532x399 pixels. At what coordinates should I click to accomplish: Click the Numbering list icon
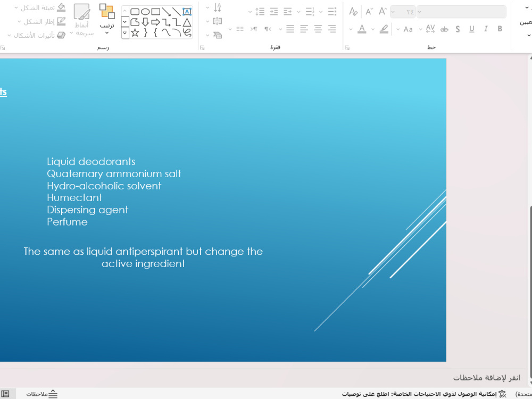click(310, 12)
